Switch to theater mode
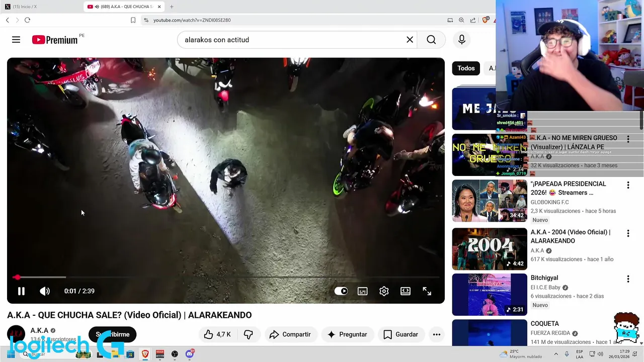This screenshot has height=362, width=644. tap(406, 291)
